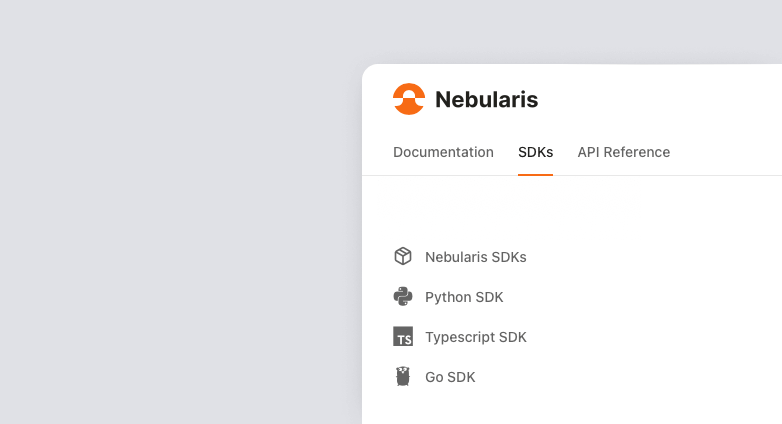
Task: Click the divider line below the Documentation tab
Action: [x=443, y=175]
